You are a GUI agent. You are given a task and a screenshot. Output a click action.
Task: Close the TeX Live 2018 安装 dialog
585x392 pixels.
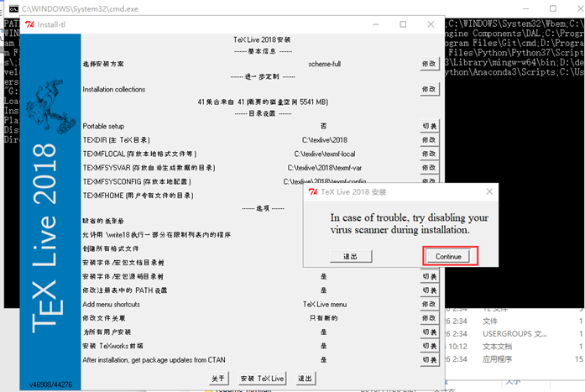[x=489, y=191]
